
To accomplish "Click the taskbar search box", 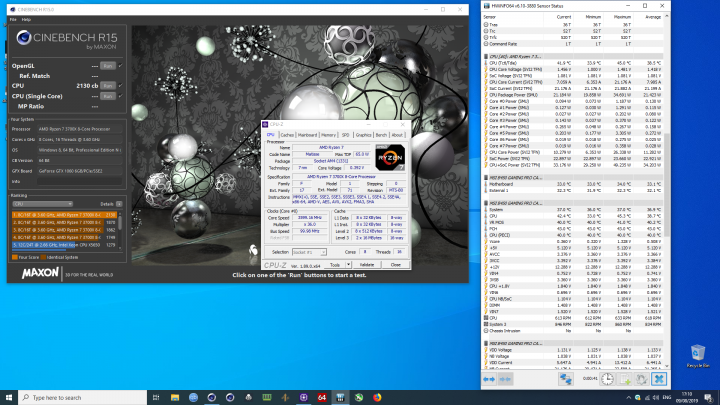I will pos(83,398).
